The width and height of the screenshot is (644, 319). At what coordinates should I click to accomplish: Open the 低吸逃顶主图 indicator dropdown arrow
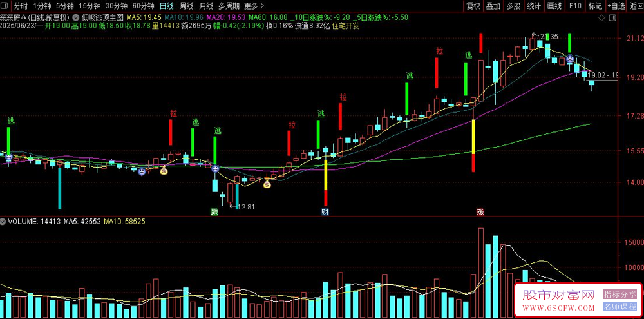[x=77, y=17]
